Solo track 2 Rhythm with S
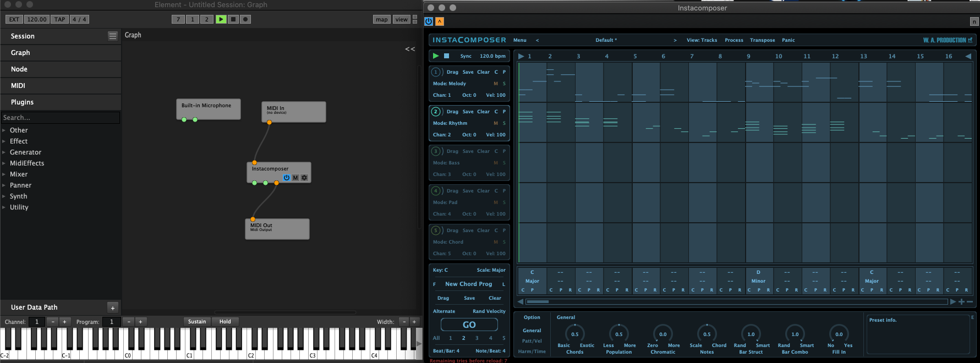Screen dimensions: 980x363 coord(504,123)
